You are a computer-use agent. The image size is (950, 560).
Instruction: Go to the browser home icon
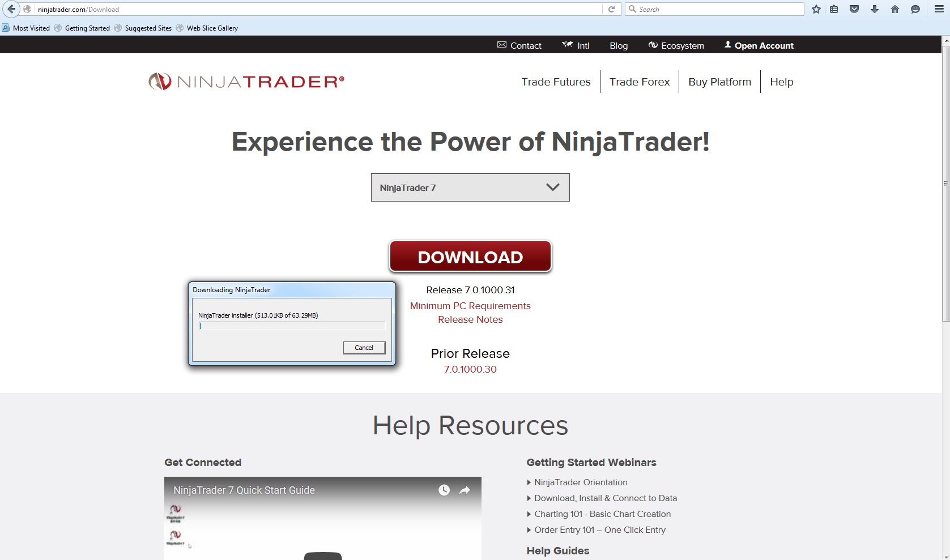coord(895,9)
